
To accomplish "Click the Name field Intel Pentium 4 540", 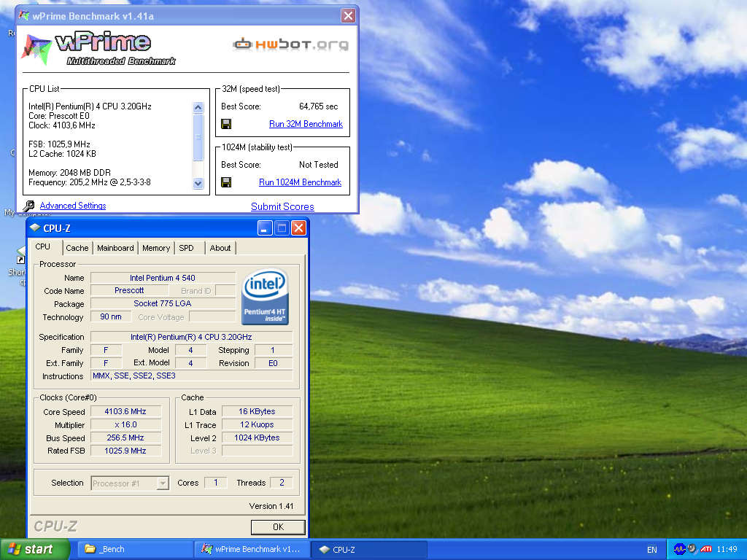I will [x=163, y=278].
